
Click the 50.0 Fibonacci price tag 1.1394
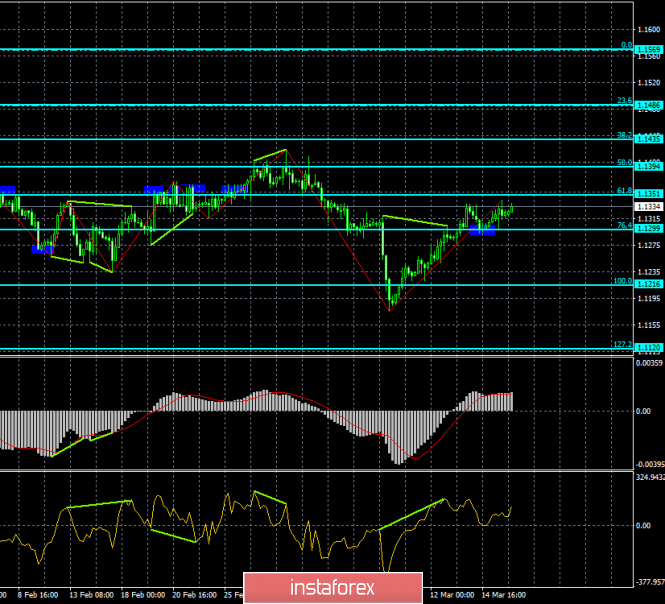tap(649, 166)
